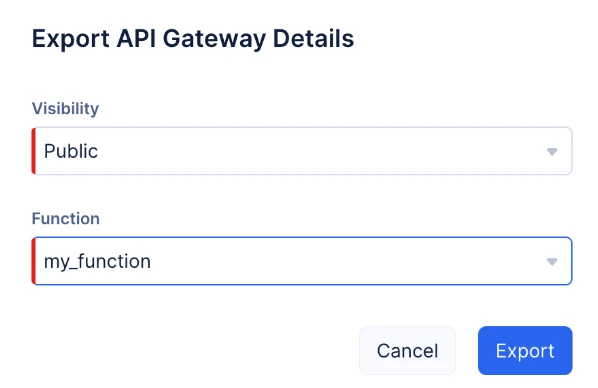Click the Export button
This screenshot has width=598, height=388.
click(525, 350)
